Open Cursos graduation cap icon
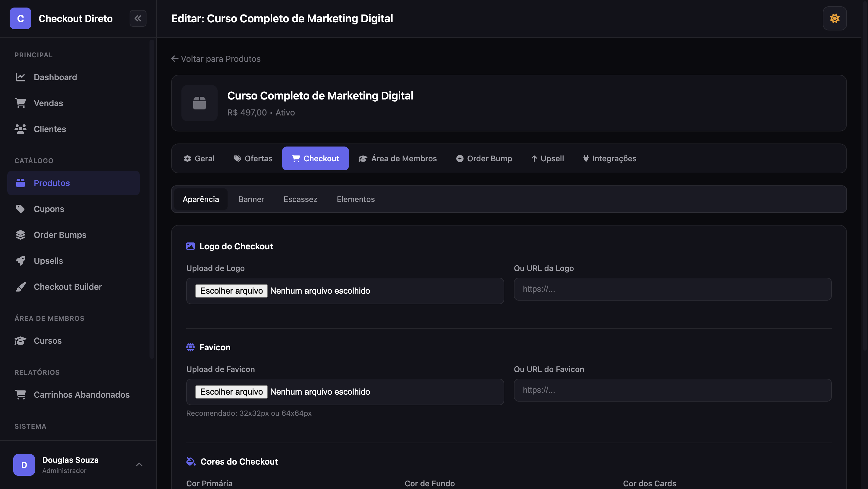This screenshot has height=489, width=868. click(x=20, y=341)
